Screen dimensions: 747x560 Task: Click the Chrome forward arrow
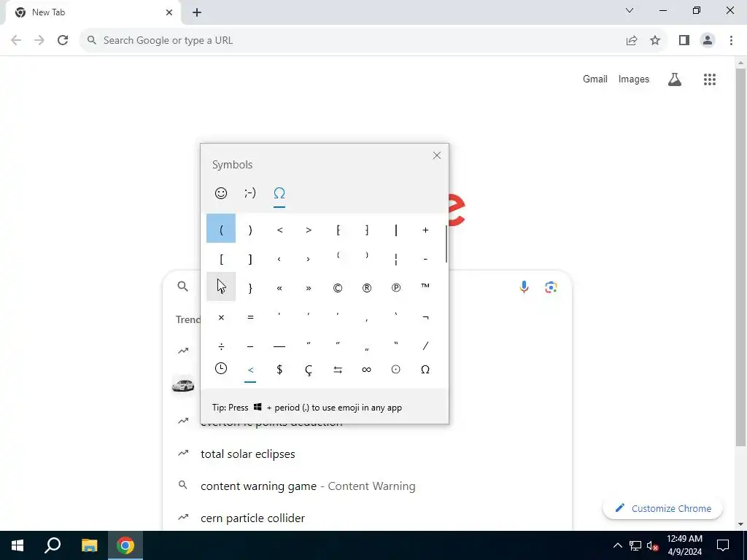click(x=39, y=41)
